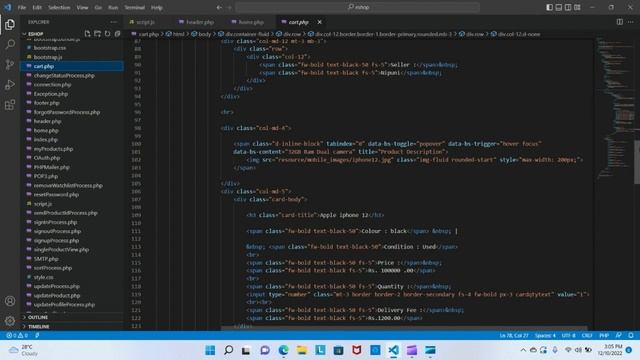Open the Selection menu
Screen dimensions: 640x360
click(59, 7)
